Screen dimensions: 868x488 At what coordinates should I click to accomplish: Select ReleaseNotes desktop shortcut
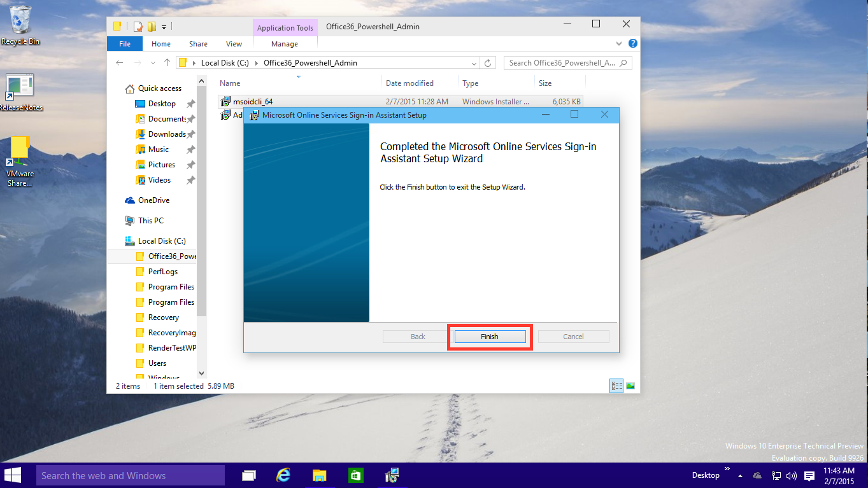[20, 93]
